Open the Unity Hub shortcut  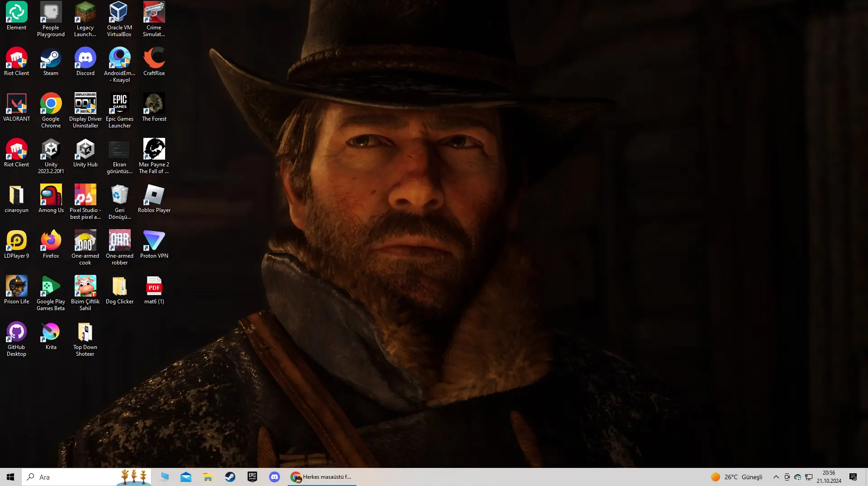tap(85, 153)
